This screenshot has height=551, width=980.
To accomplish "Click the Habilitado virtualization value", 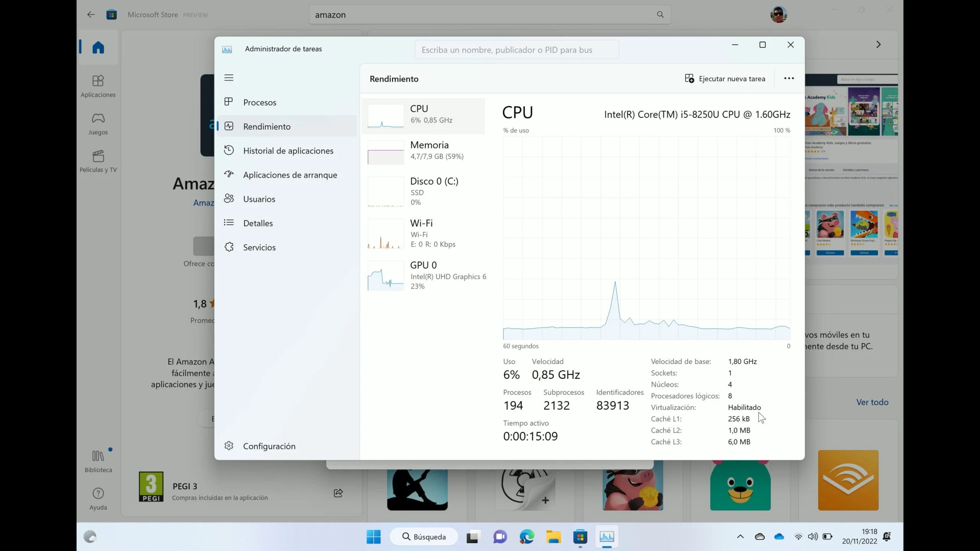I will click(x=744, y=408).
